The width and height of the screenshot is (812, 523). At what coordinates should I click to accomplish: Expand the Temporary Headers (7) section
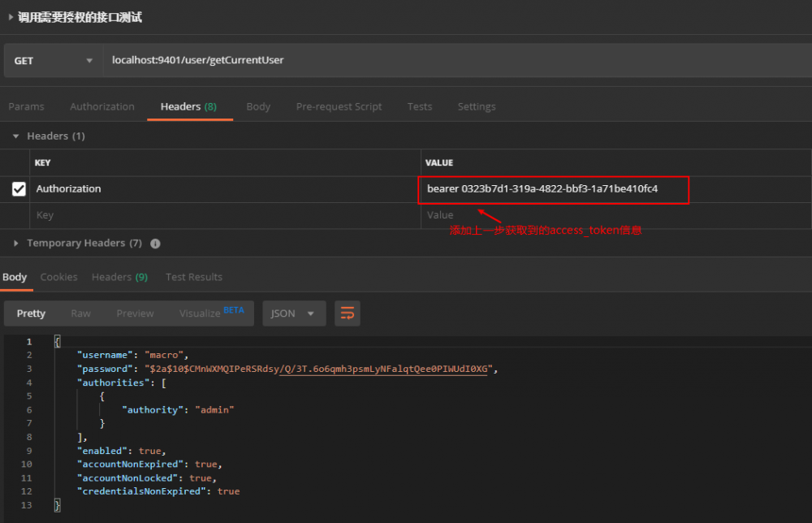pos(15,243)
